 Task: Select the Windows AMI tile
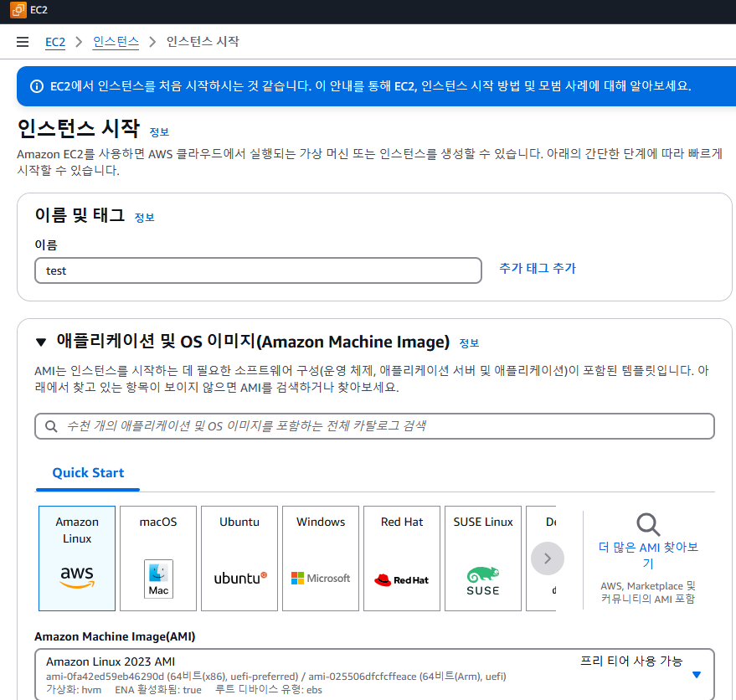click(x=321, y=558)
